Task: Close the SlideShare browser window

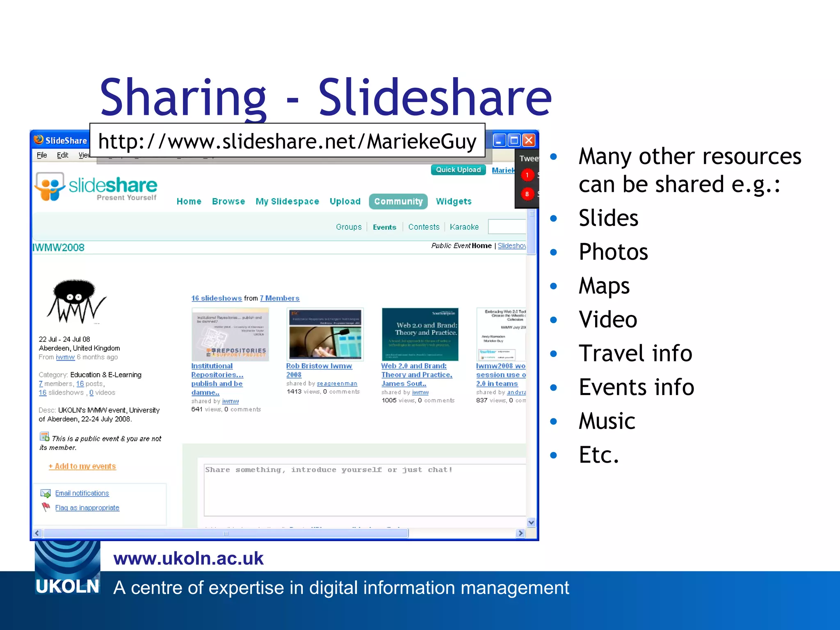Action: 529,141
